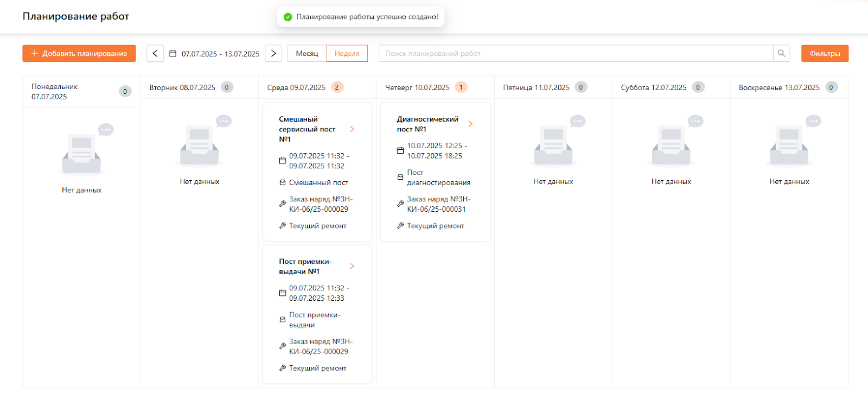Screen dimensions: 868x393
Task: Click wrench icon beside order ЗН-КИ-06/25-000031
Action: pyautogui.click(x=400, y=204)
